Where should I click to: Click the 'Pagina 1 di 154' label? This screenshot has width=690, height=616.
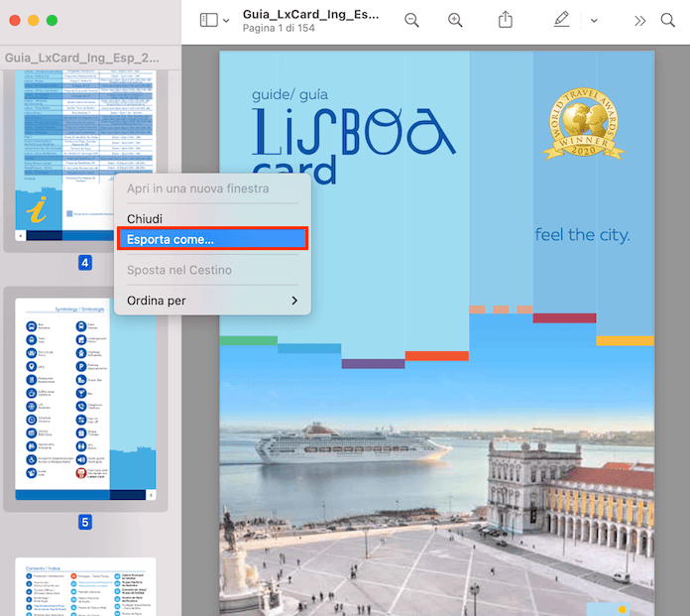click(x=279, y=28)
